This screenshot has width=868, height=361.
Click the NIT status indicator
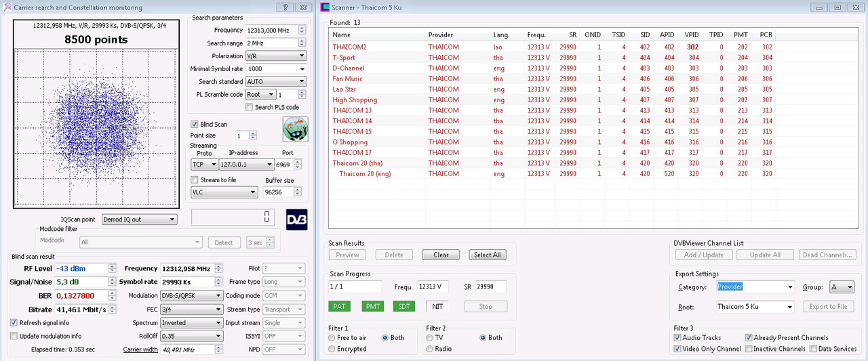[x=437, y=306]
